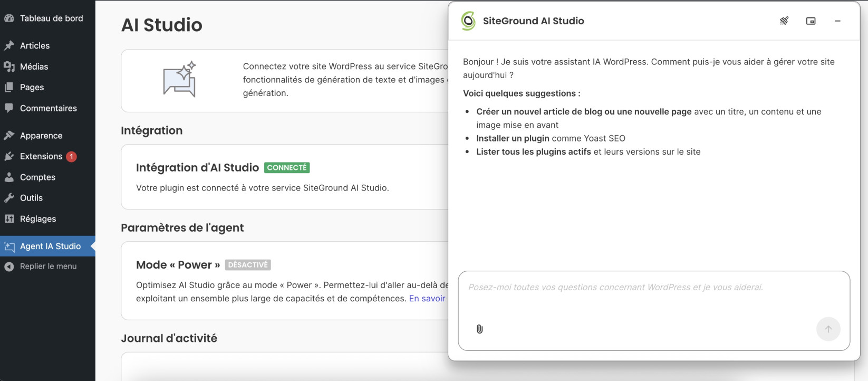Click the Mode « Power » title
This screenshot has height=381, width=868.
pos(178,265)
